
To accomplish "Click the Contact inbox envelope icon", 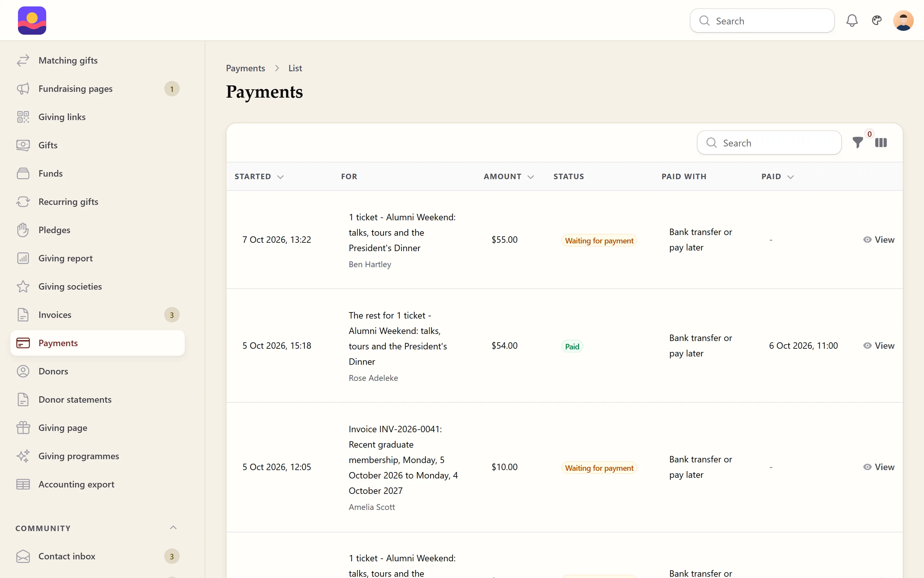I will (x=23, y=556).
